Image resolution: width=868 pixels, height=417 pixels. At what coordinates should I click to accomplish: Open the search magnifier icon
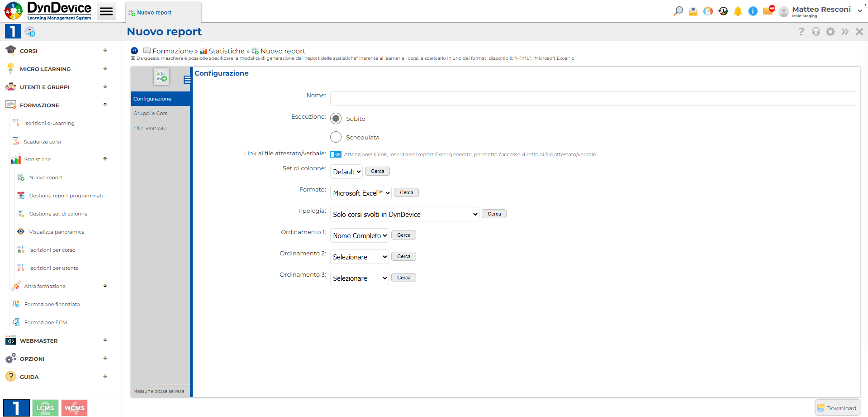coord(677,10)
